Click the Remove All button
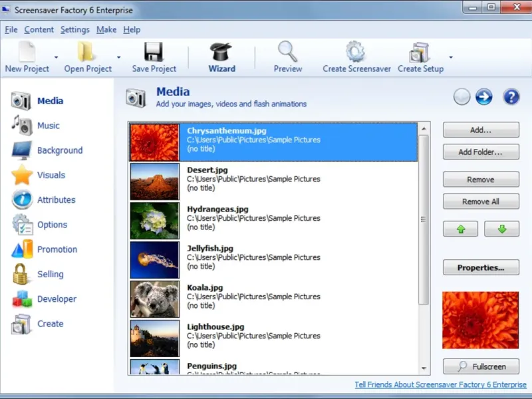The height and width of the screenshot is (399, 532). [481, 201]
